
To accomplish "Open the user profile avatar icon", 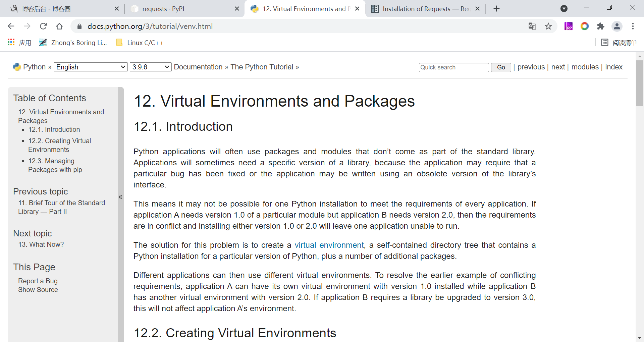I will tap(617, 26).
